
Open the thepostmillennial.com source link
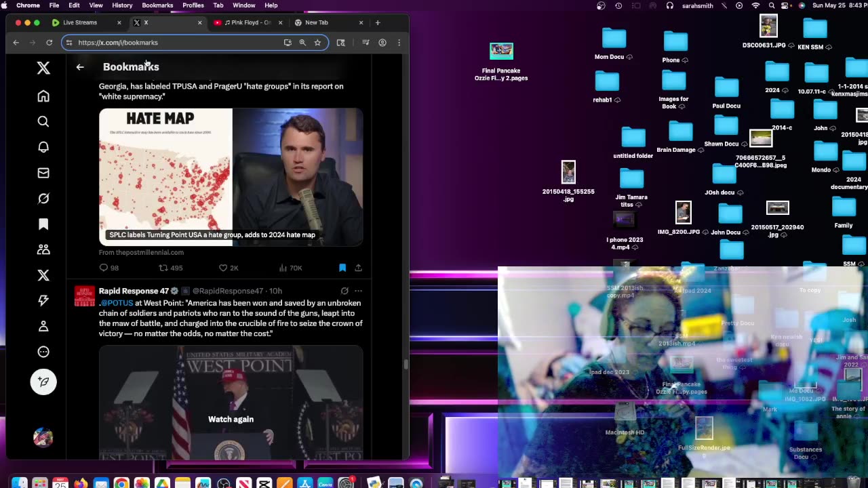141,252
